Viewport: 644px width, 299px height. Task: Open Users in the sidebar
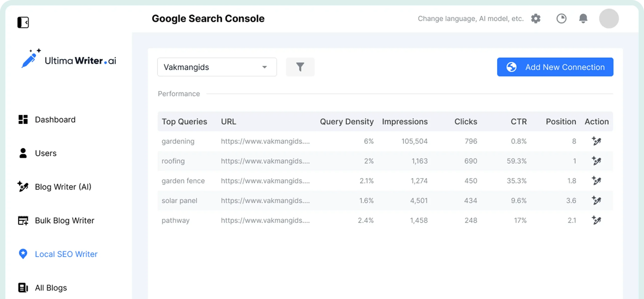(46, 153)
